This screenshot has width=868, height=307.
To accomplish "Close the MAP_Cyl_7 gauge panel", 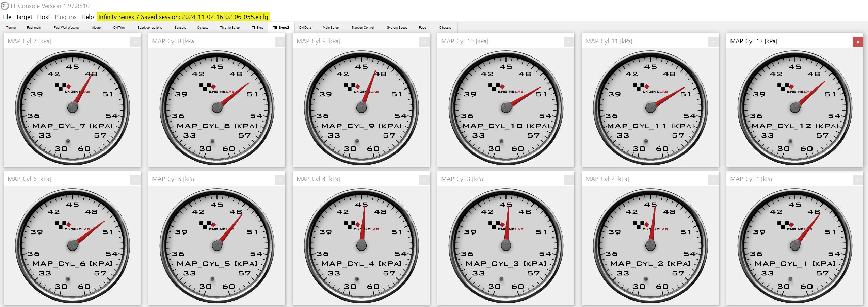I will 135,42.
